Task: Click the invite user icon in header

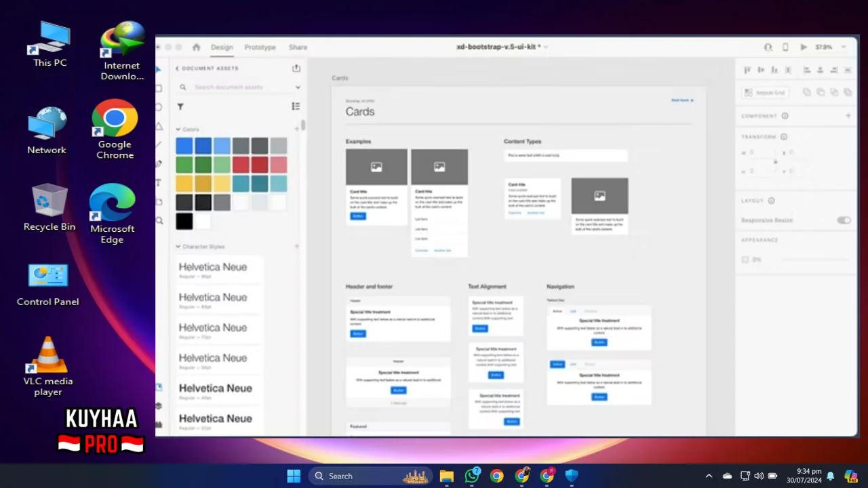Action: point(768,47)
